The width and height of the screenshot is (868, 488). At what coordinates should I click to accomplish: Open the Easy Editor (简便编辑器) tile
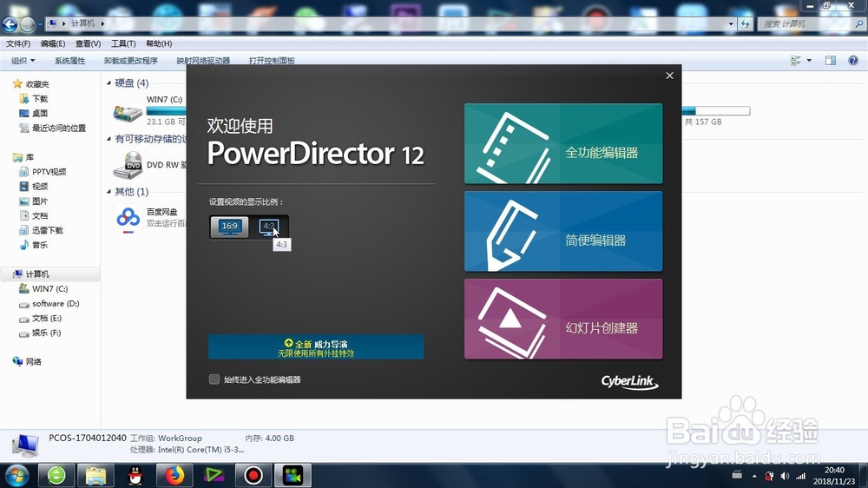(563, 231)
